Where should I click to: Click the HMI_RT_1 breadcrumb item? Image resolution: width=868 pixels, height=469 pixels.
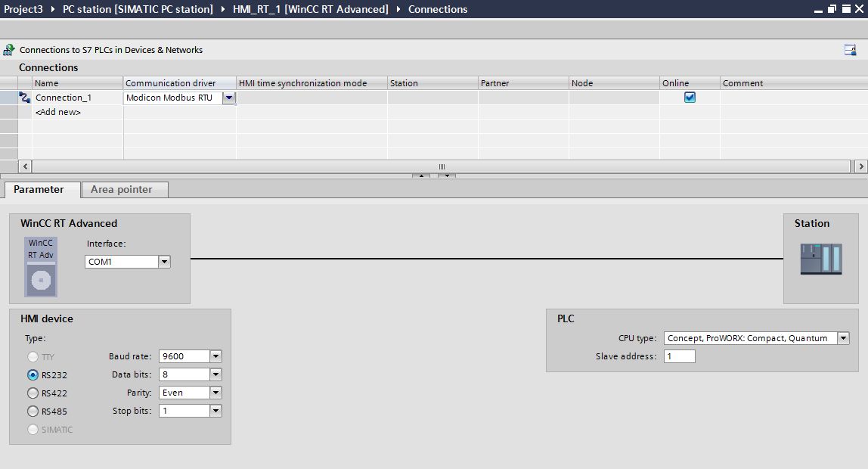pyautogui.click(x=311, y=9)
